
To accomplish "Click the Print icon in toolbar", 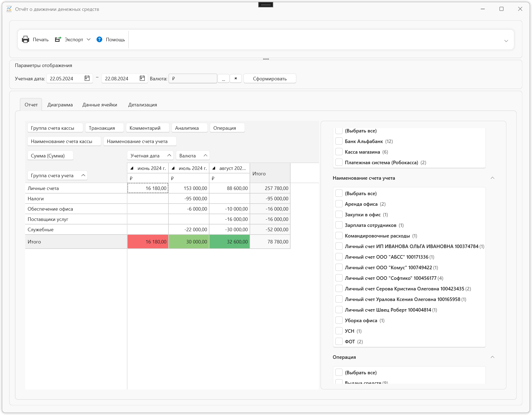I will [26, 39].
